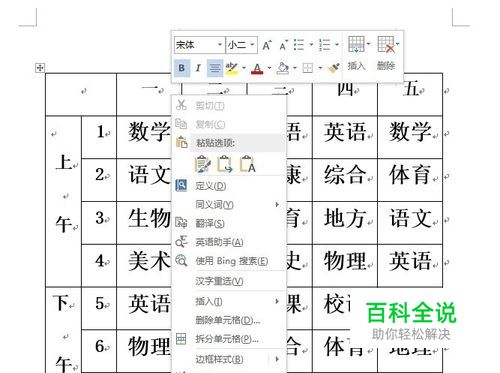Click the header cell 五
Screen dimensions: 500x373
click(410, 99)
